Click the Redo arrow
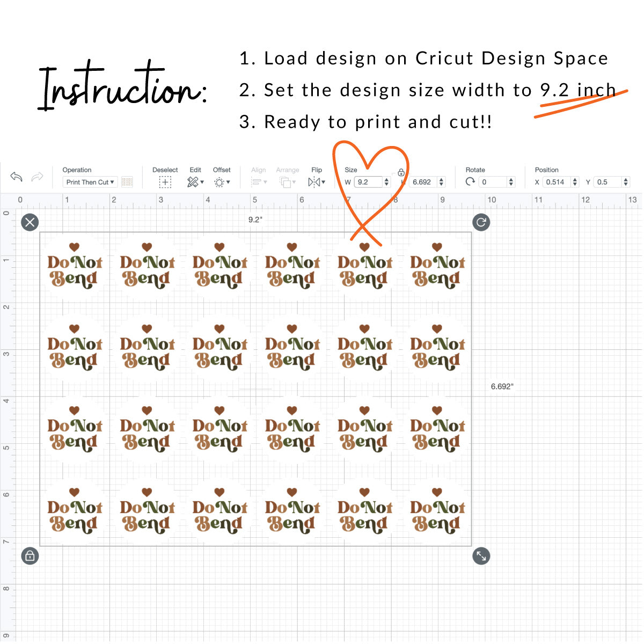Screen dimensions: 644x644 tap(37, 177)
